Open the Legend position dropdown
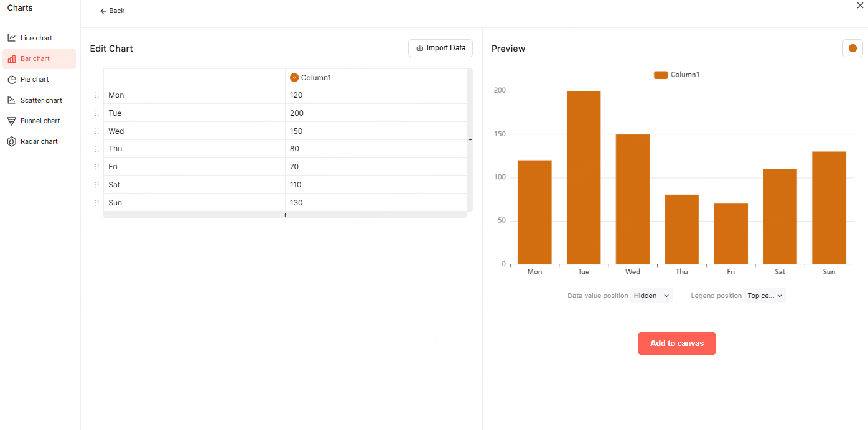The height and width of the screenshot is (430, 868). pyautogui.click(x=765, y=296)
